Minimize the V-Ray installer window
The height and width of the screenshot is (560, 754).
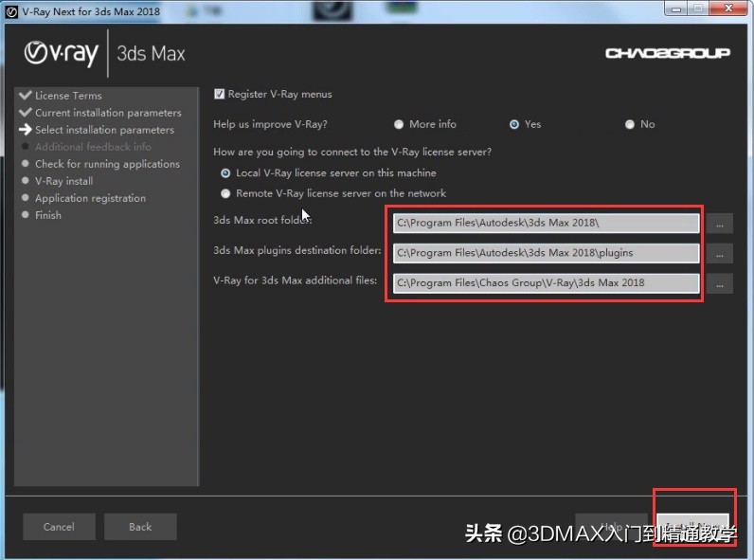675,9
